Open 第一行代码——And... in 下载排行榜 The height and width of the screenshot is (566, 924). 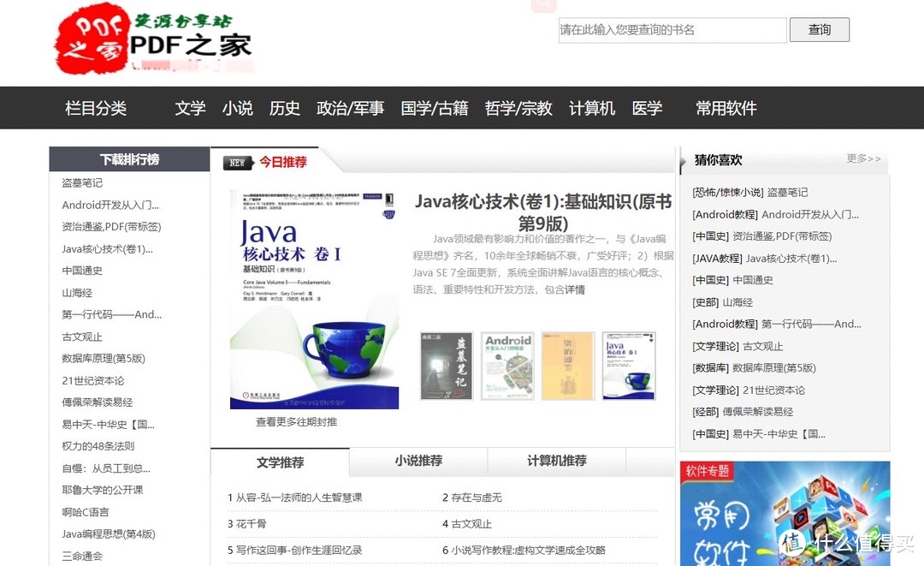[x=111, y=315]
